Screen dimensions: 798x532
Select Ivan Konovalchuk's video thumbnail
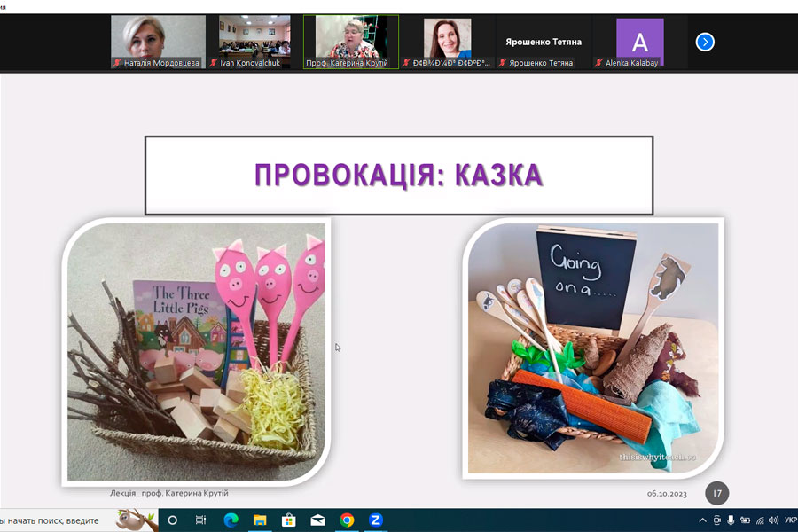click(254, 41)
